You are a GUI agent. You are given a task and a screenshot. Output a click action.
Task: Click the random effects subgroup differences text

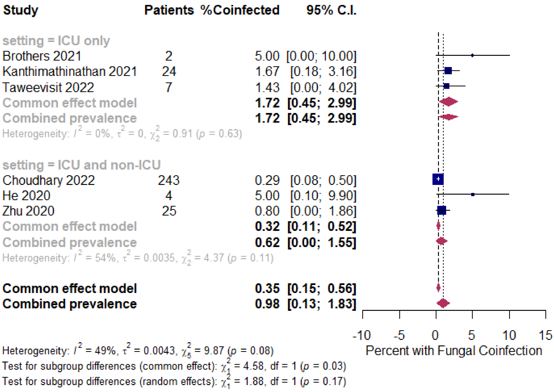[174, 382]
